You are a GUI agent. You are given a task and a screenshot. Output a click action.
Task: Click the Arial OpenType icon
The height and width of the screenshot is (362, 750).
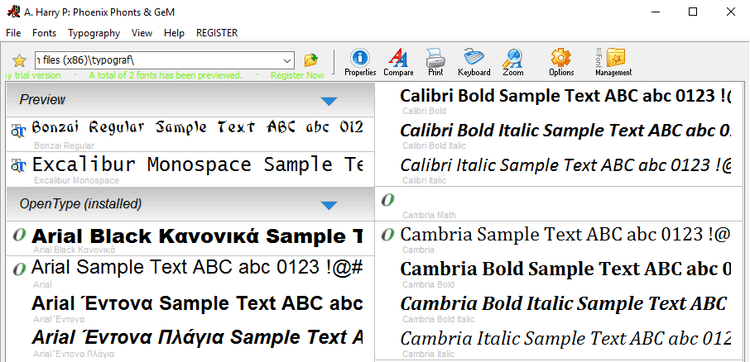pyautogui.click(x=19, y=269)
